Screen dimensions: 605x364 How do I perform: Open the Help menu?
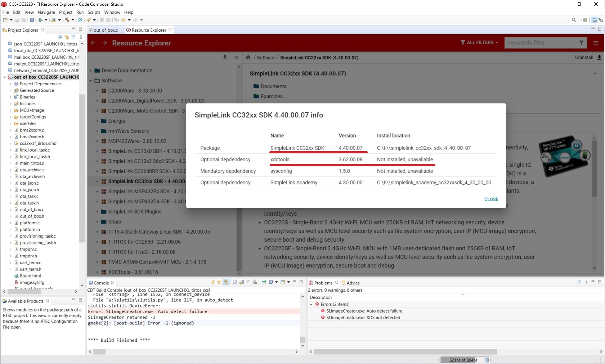129,12
